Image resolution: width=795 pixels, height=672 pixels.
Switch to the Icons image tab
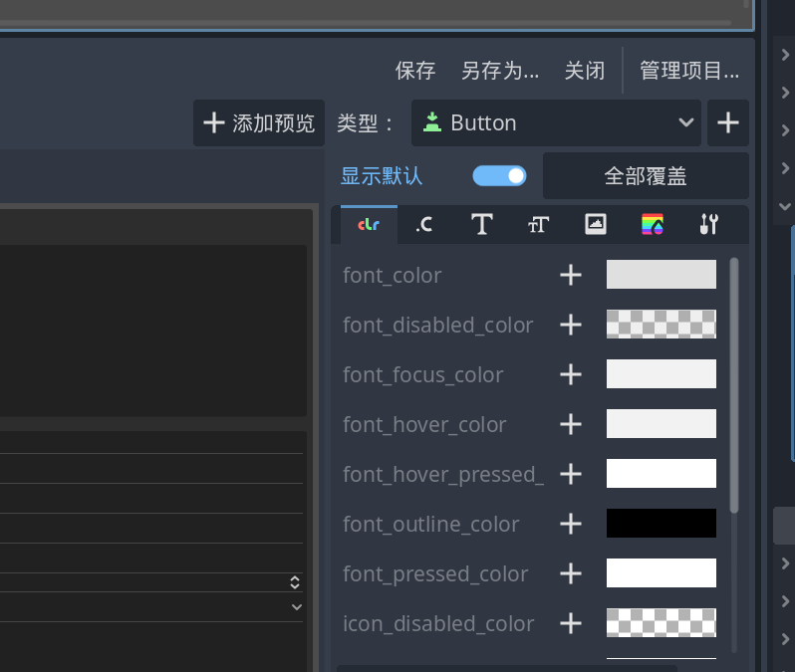(595, 225)
